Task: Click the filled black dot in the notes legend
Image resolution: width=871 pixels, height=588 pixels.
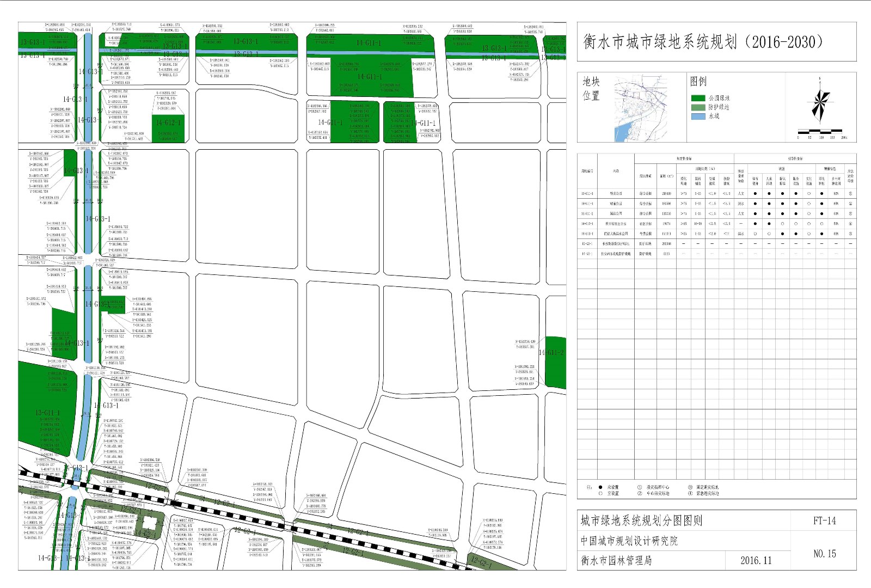Action: [x=600, y=487]
